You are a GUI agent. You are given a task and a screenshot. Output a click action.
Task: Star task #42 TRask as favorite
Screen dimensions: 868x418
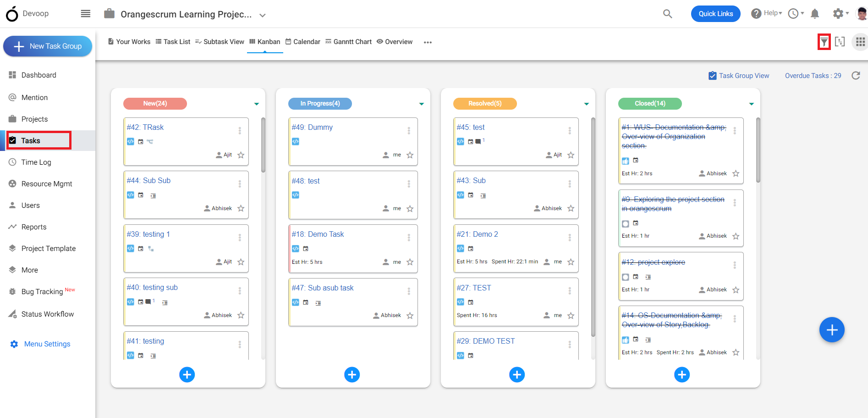241,155
